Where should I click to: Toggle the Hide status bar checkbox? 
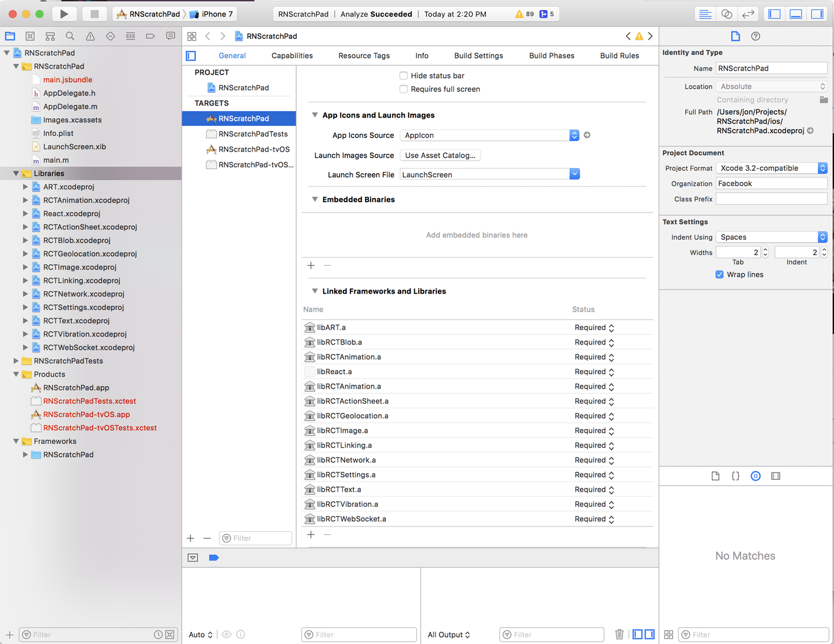(403, 75)
